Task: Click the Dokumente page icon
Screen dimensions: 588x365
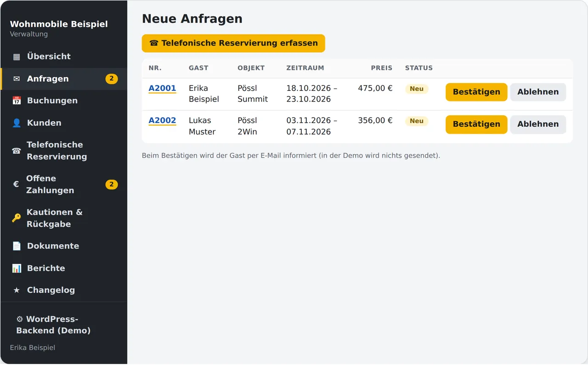Action: point(17,246)
